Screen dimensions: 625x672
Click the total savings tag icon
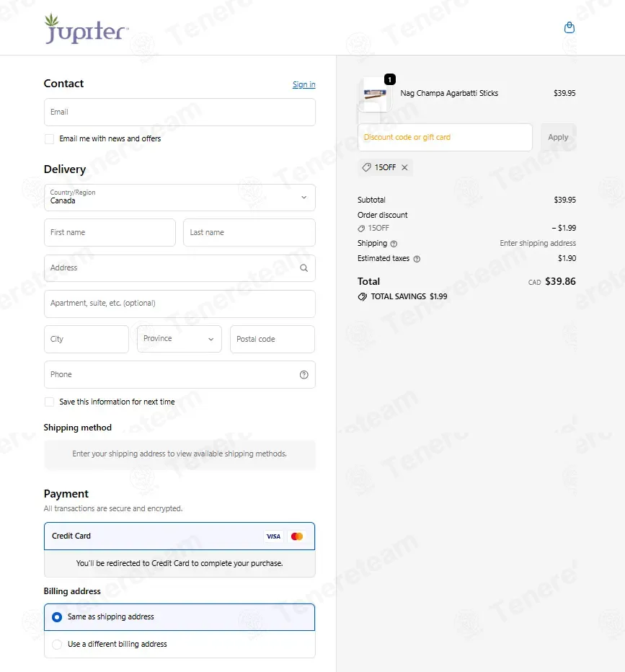click(x=363, y=296)
